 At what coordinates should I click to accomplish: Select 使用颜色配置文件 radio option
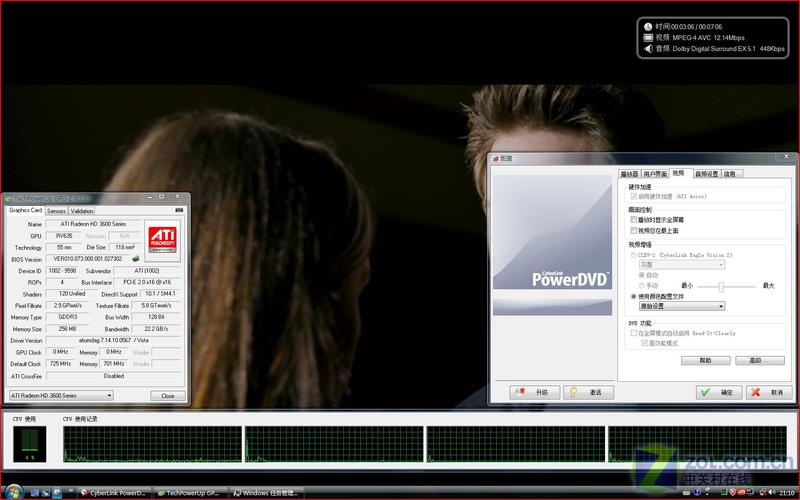[633, 296]
